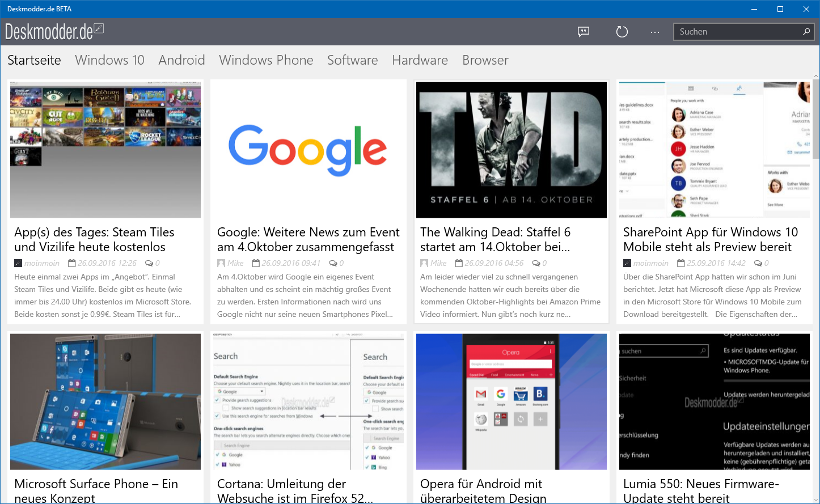This screenshot has height=504, width=820.
Task: Open article 'The Walking Dead: Staffel 6' headline
Action: tap(495, 239)
